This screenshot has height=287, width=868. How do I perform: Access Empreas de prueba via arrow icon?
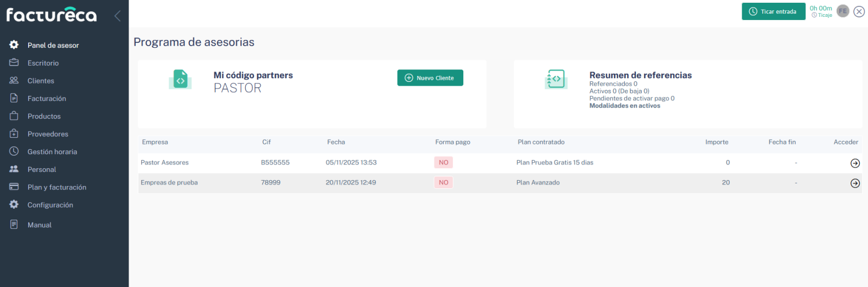pos(855,183)
